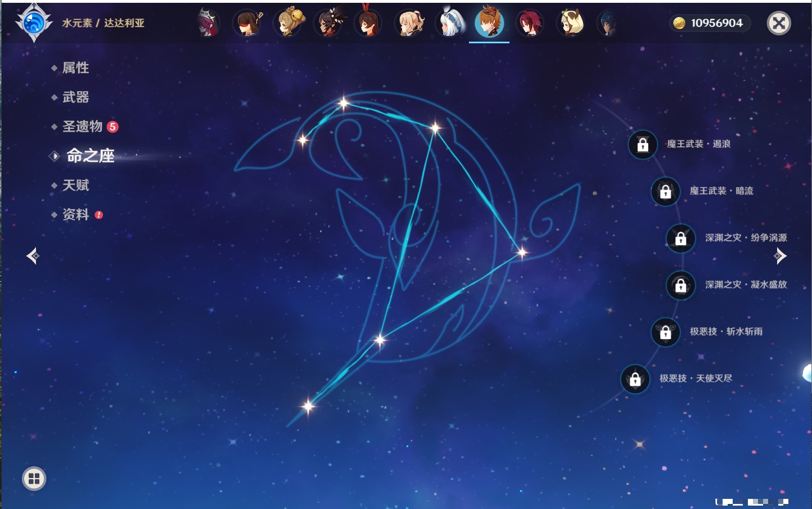Choose Kaeya's dark blue-haired portrait
The image size is (812, 509).
(x=607, y=24)
